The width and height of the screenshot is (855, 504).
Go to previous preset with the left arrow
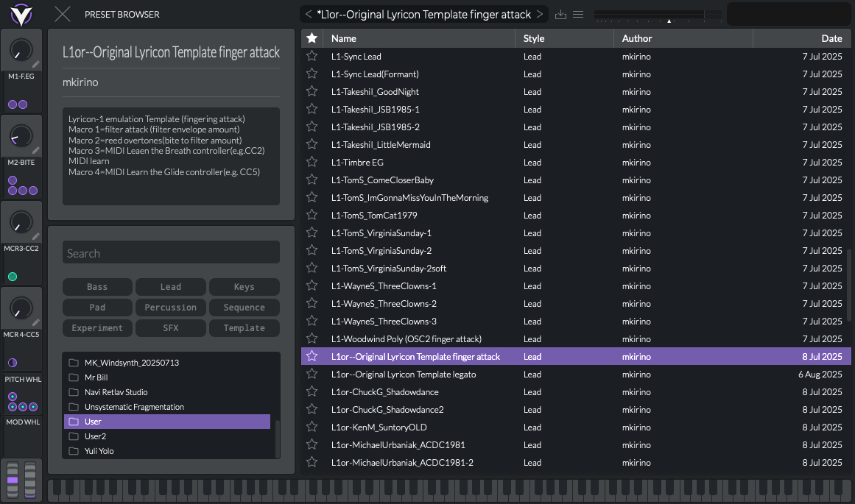pyautogui.click(x=309, y=14)
